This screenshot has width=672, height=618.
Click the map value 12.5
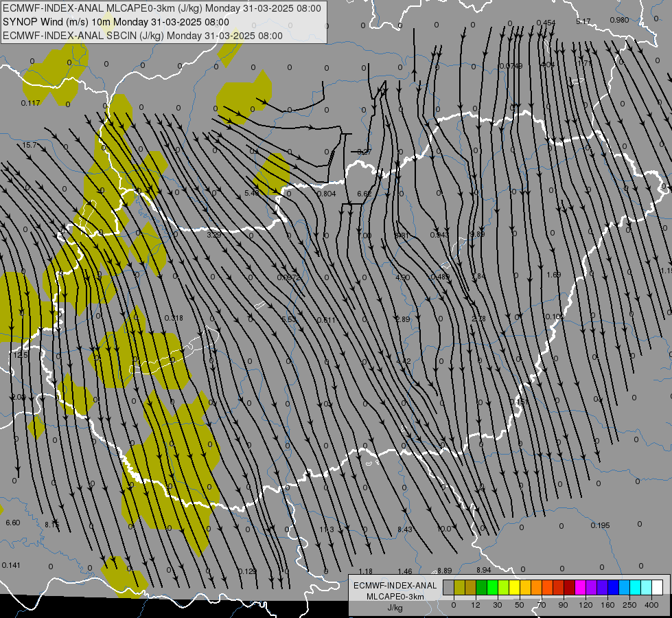pyautogui.click(x=21, y=355)
